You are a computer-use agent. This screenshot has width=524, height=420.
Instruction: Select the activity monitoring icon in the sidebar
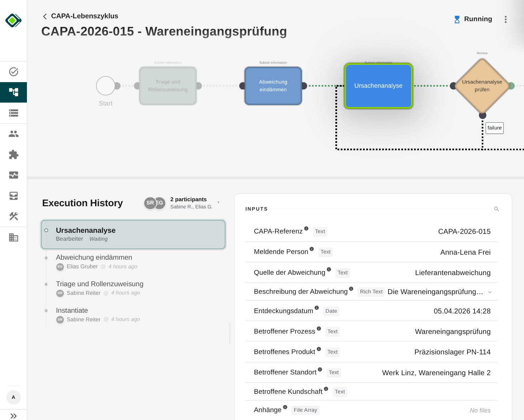click(x=13, y=175)
